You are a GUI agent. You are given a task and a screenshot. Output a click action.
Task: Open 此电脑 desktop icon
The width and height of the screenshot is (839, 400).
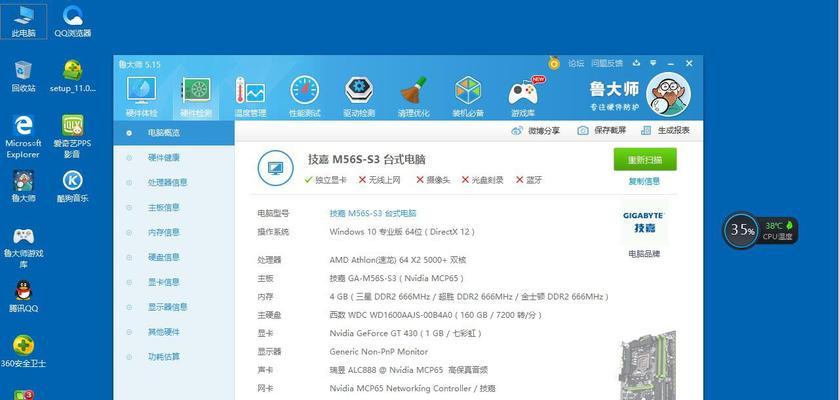click(24, 21)
